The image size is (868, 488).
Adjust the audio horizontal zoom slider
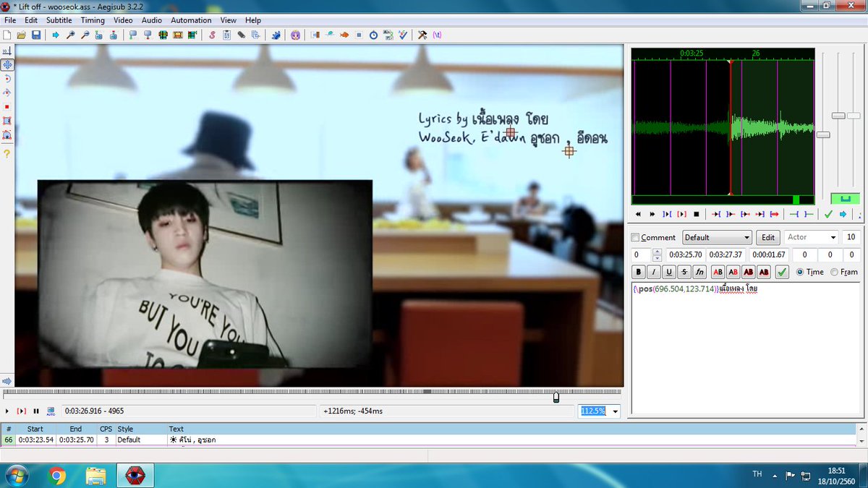click(823, 134)
